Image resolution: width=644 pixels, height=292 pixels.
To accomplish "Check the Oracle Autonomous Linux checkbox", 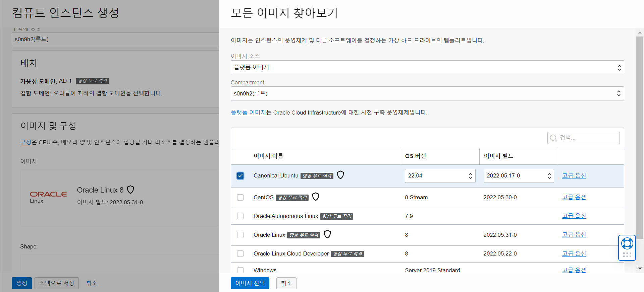I will [240, 216].
